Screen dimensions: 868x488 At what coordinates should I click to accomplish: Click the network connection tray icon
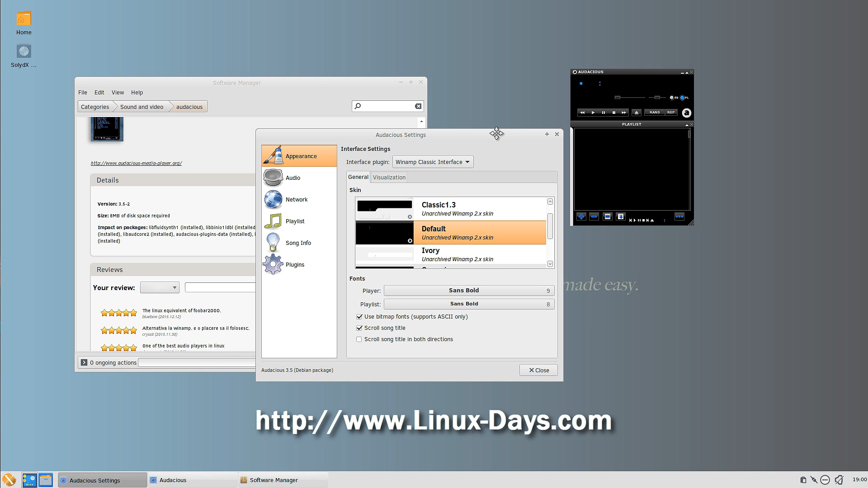[814, 480]
